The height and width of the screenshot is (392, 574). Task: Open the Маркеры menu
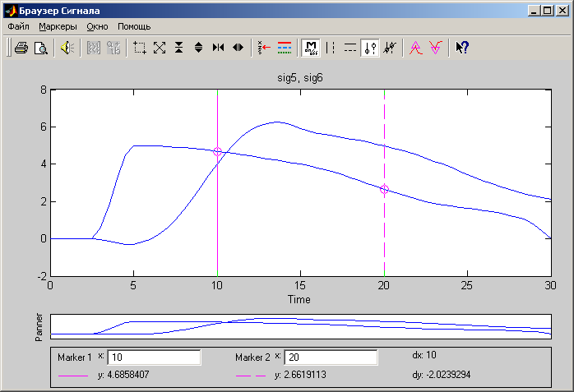click(x=58, y=26)
